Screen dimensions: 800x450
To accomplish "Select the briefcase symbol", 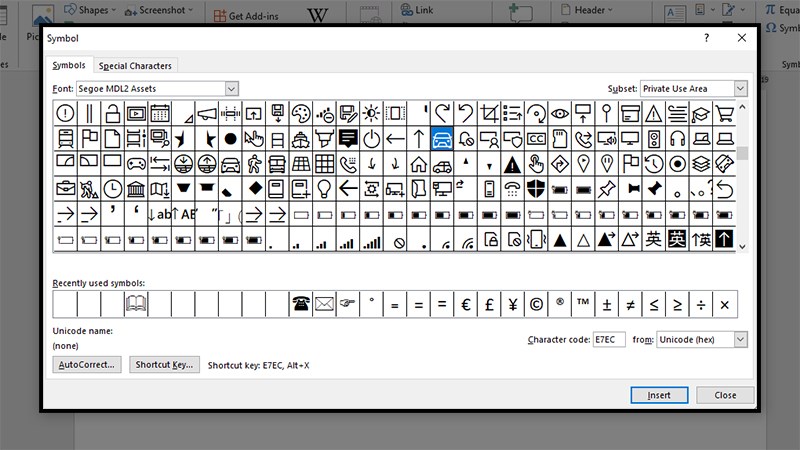I will 65,189.
